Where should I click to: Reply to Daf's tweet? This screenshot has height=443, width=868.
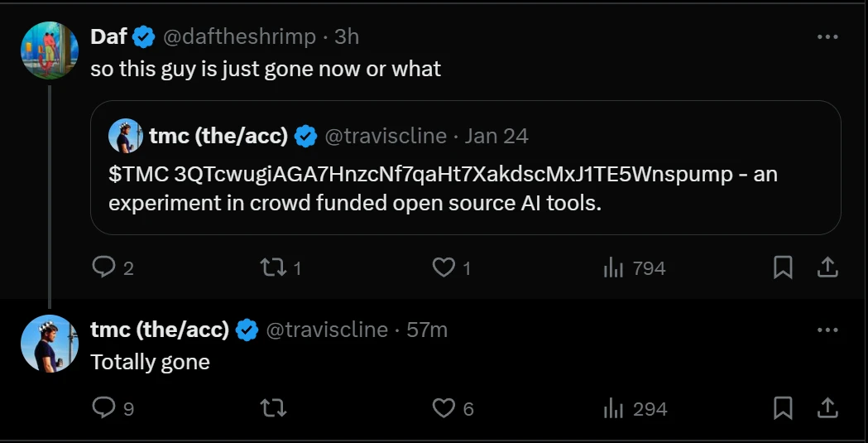tap(103, 267)
